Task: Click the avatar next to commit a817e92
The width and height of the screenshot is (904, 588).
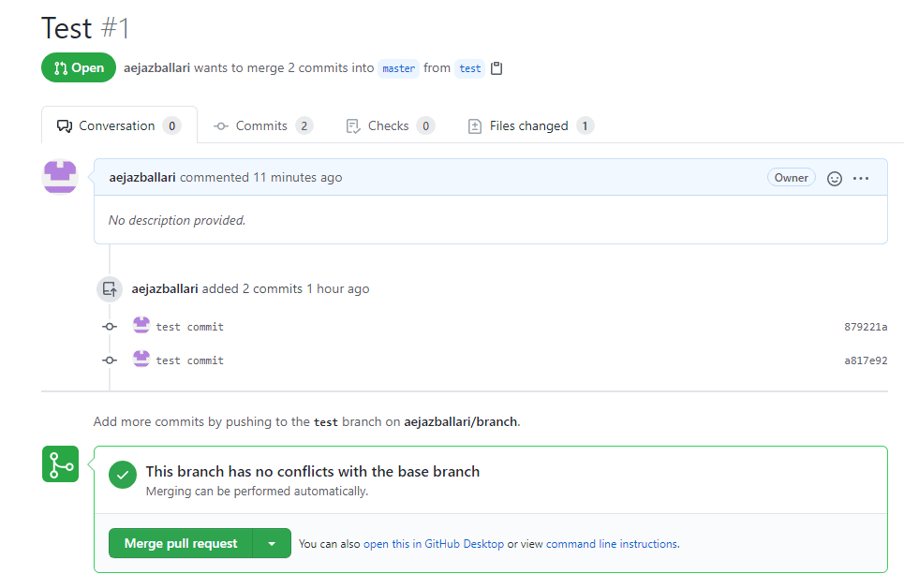Action: [x=141, y=360]
